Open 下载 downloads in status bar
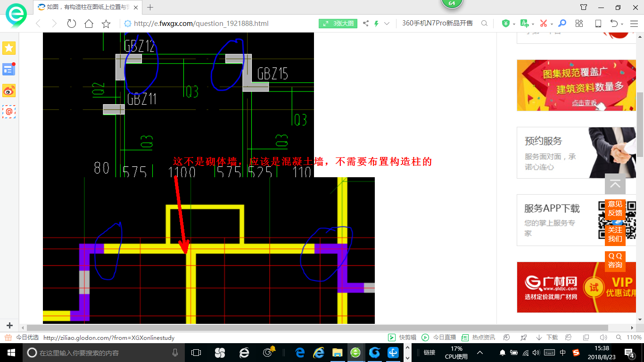This screenshot has width=644, height=362. tap(547, 337)
